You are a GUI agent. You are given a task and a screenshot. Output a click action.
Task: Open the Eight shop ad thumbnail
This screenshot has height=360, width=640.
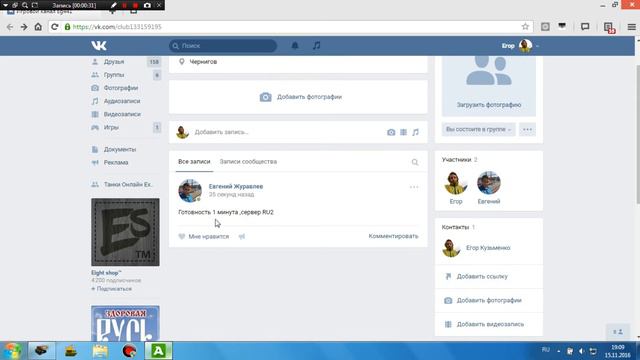[125, 232]
